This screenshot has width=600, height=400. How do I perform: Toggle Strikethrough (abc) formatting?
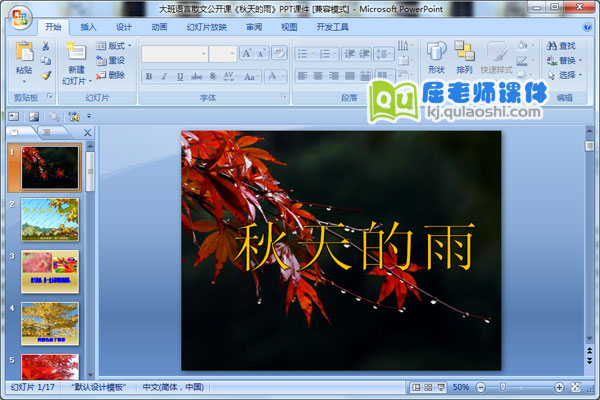pyautogui.click(x=196, y=77)
